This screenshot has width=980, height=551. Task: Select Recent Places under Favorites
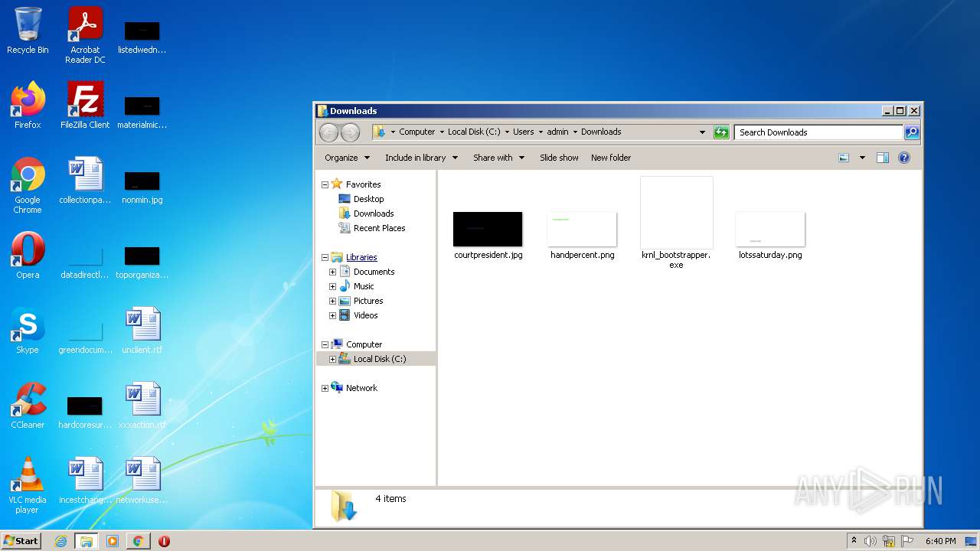click(372, 228)
